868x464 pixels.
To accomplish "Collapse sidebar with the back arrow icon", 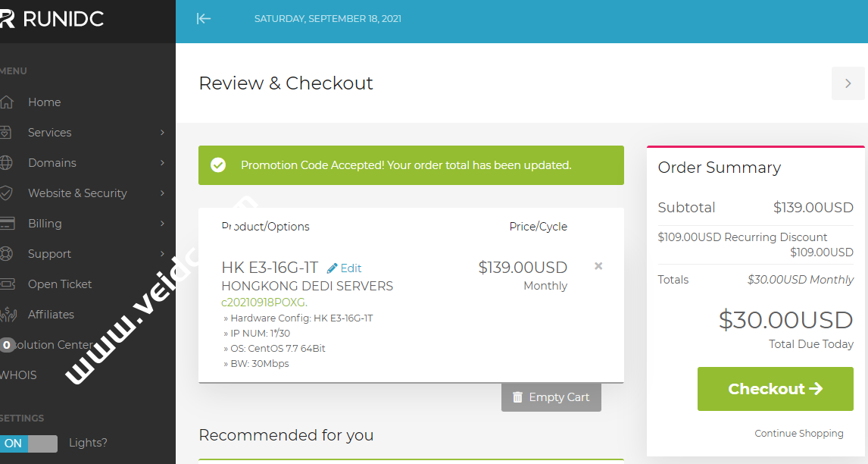I will pyautogui.click(x=203, y=19).
